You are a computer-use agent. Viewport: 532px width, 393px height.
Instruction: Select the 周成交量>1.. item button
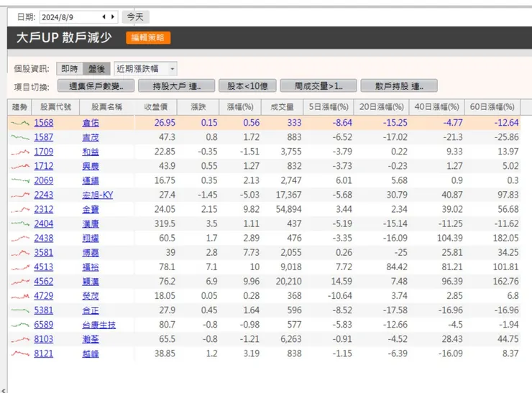coord(318,86)
